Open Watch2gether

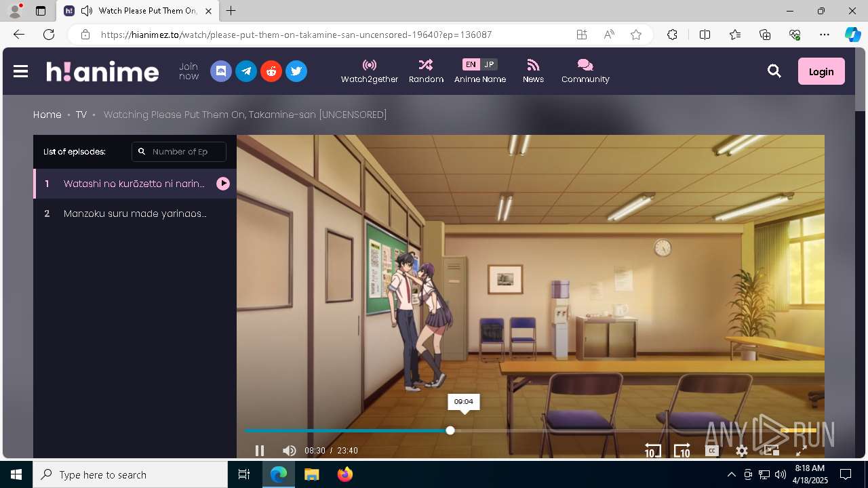[370, 71]
